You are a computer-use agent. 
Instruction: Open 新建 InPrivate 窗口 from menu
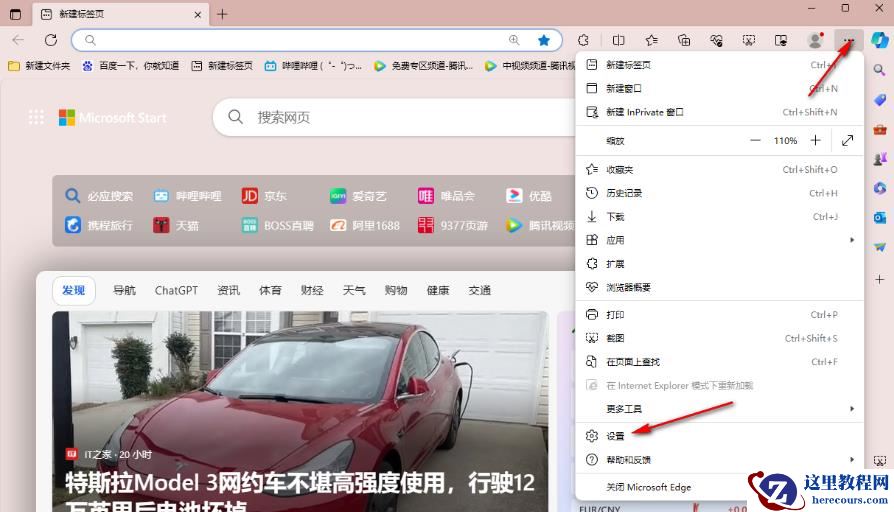coord(720,112)
